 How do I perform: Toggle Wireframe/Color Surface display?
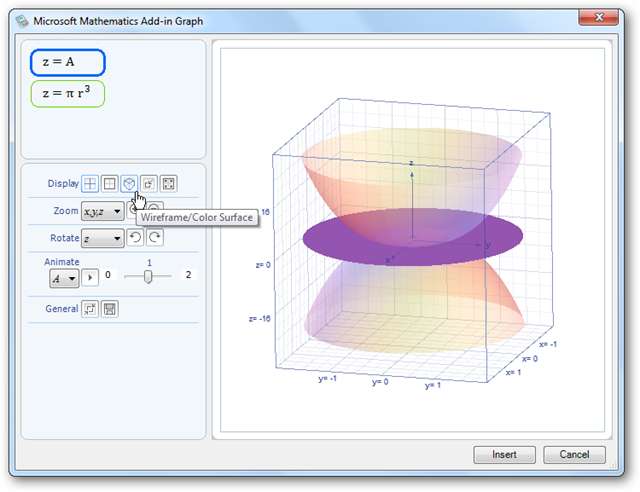(129, 183)
